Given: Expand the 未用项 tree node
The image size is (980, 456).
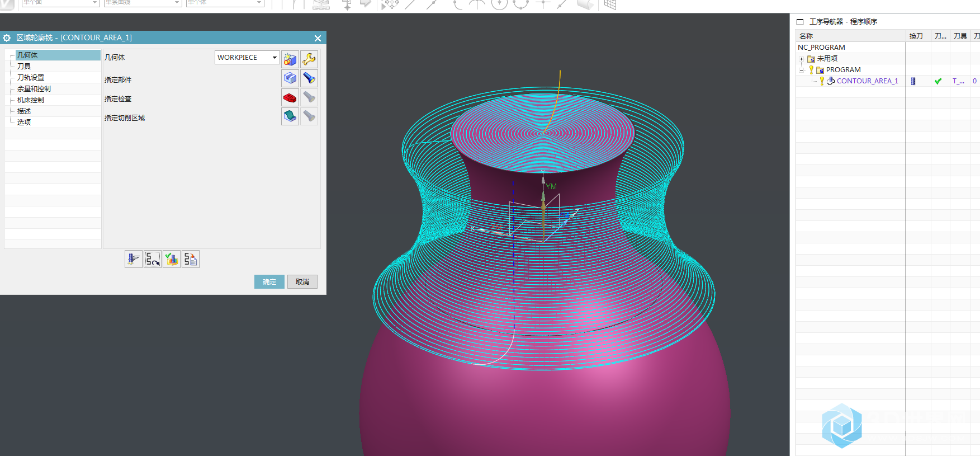Looking at the screenshot, I should click(801, 59).
